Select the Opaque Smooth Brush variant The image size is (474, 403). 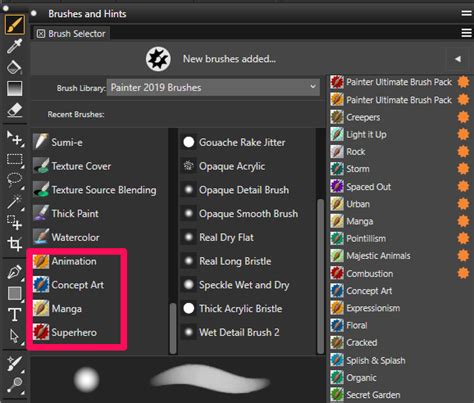click(248, 213)
